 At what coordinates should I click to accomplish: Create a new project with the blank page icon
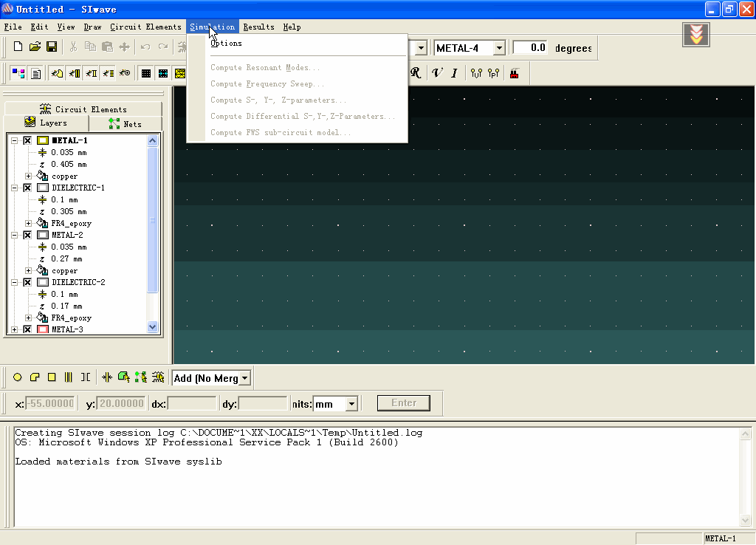point(18,47)
